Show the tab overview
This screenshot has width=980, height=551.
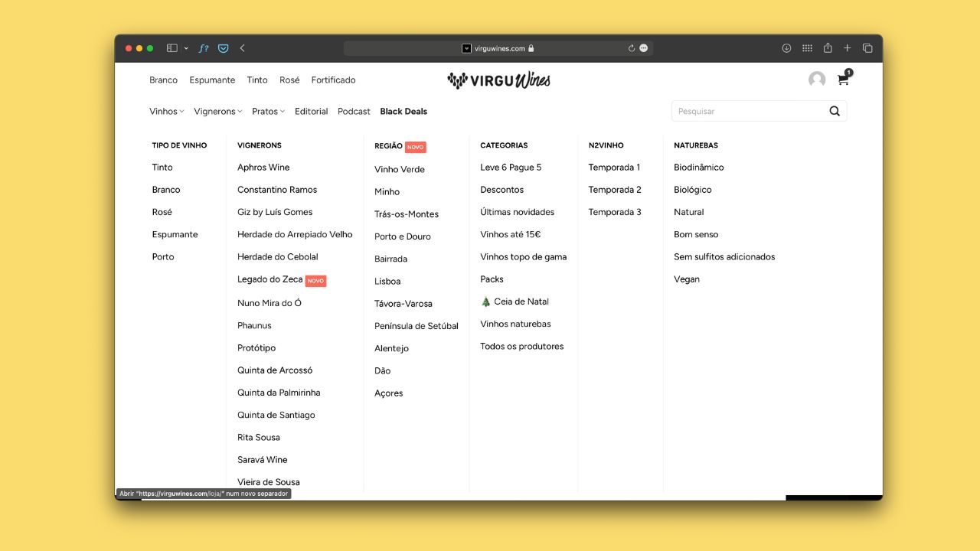[x=867, y=48]
